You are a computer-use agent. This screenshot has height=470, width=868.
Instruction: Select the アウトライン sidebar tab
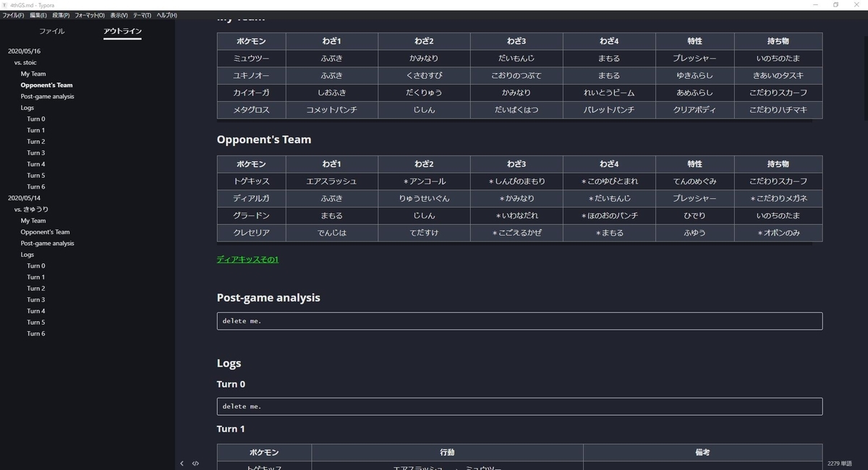pos(122,31)
